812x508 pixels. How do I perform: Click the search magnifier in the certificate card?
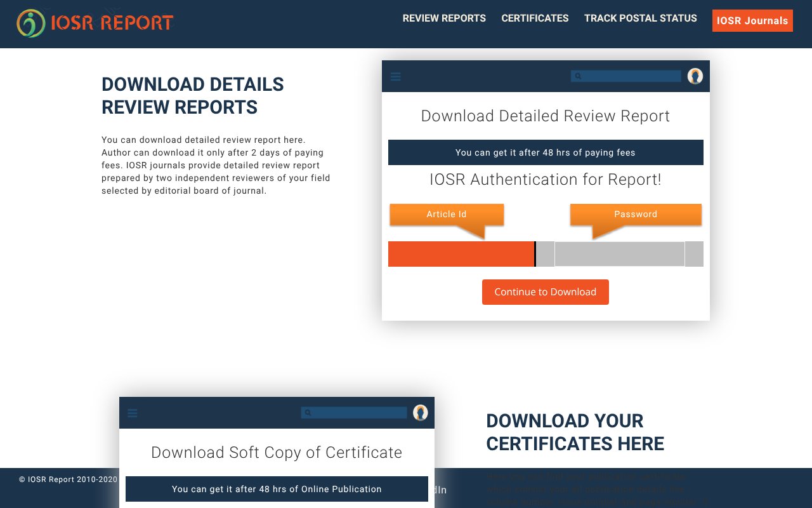tap(308, 412)
